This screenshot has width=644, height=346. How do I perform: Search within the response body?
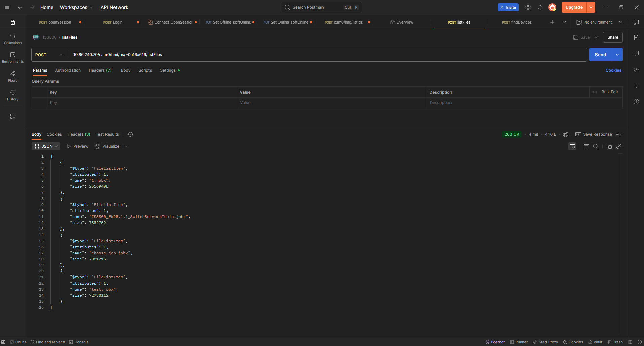pyautogui.click(x=596, y=146)
